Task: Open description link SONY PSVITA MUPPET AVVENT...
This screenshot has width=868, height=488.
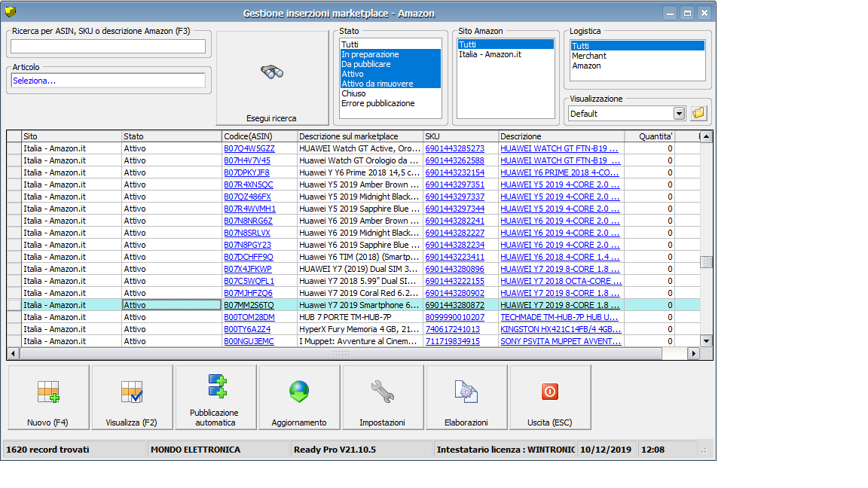Action: (561, 341)
